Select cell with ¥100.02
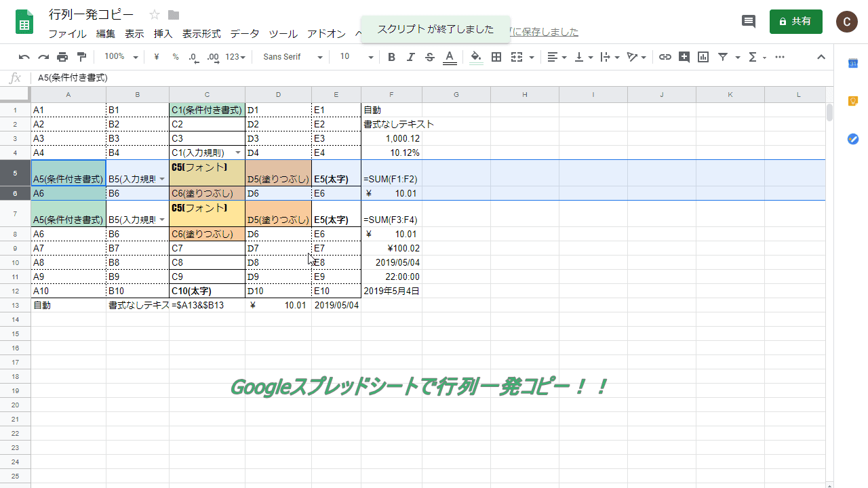The image size is (868, 488). [391, 248]
